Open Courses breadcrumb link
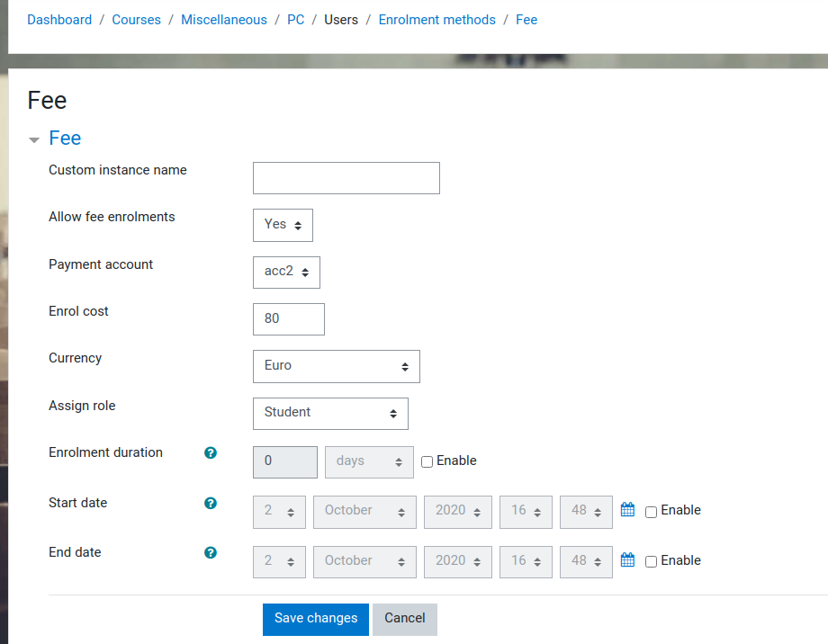The image size is (828, 644). pos(136,20)
